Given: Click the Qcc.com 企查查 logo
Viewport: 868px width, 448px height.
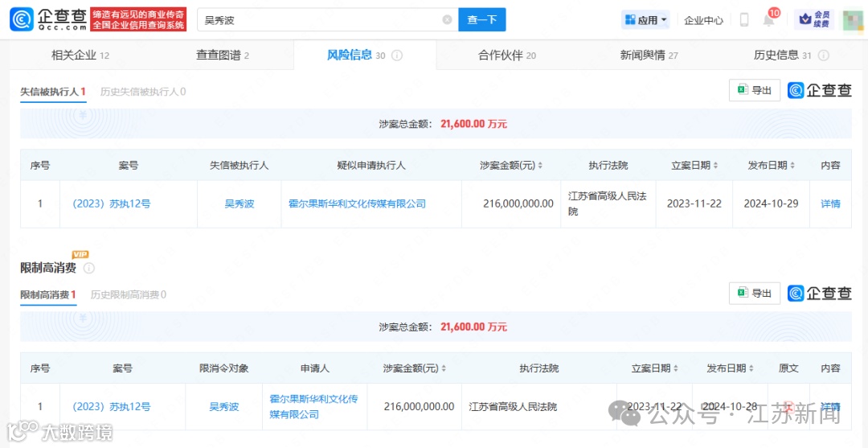Looking at the screenshot, I should pyautogui.click(x=47, y=19).
